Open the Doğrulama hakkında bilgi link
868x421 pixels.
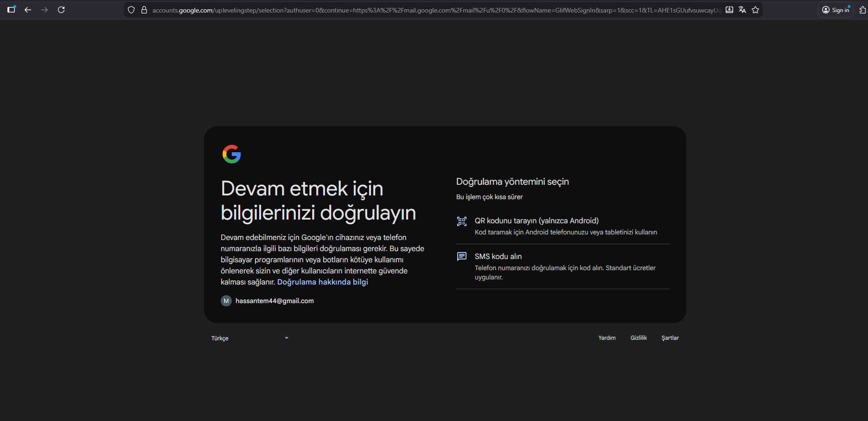pos(323,282)
